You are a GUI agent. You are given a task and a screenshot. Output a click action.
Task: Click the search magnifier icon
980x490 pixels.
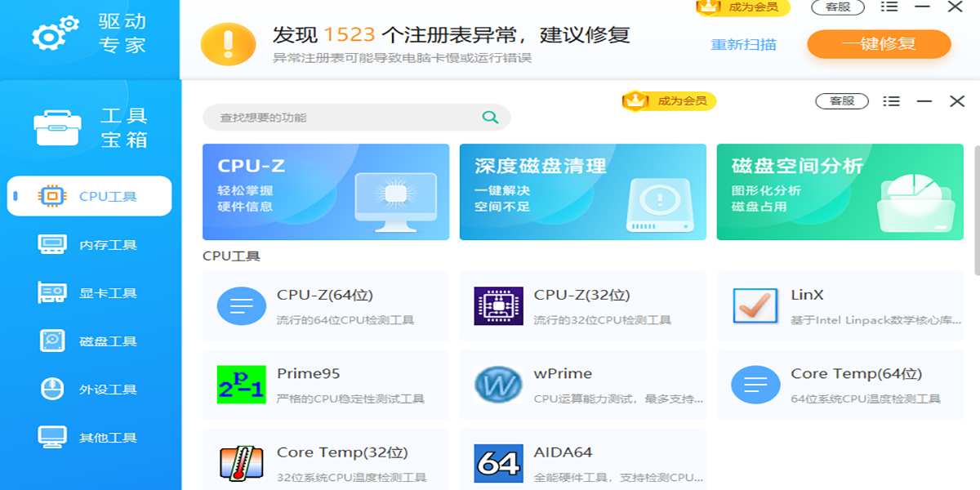tap(490, 117)
